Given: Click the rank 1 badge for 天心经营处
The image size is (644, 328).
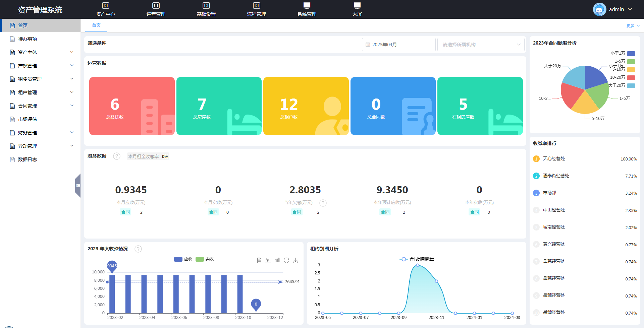Looking at the screenshot, I should 536,159.
